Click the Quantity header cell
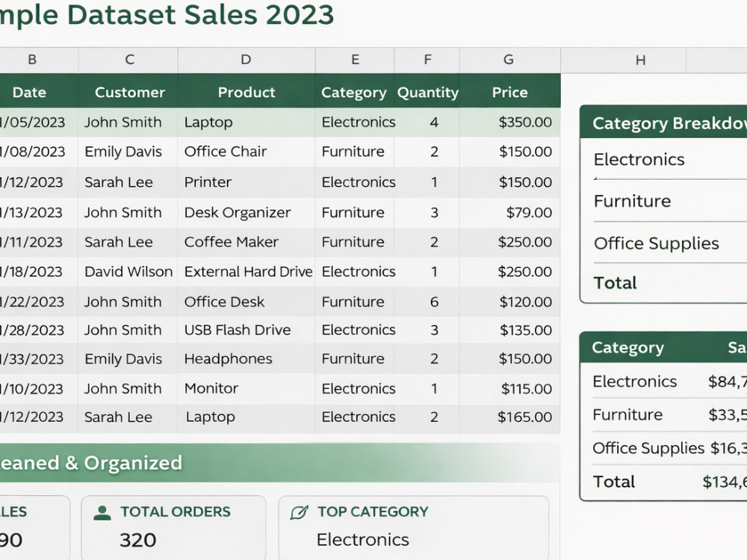Screen dimensions: 747x560 click(427, 92)
